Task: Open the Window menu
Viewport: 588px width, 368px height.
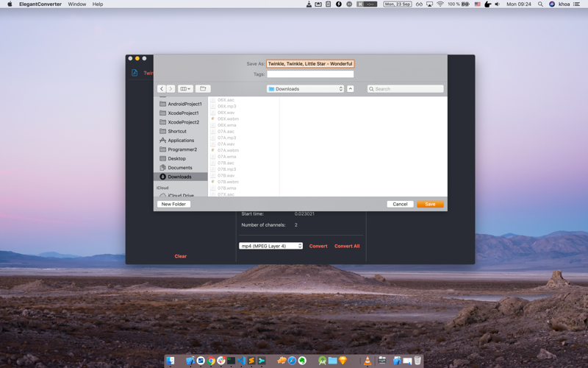Action: pos(77,4)
